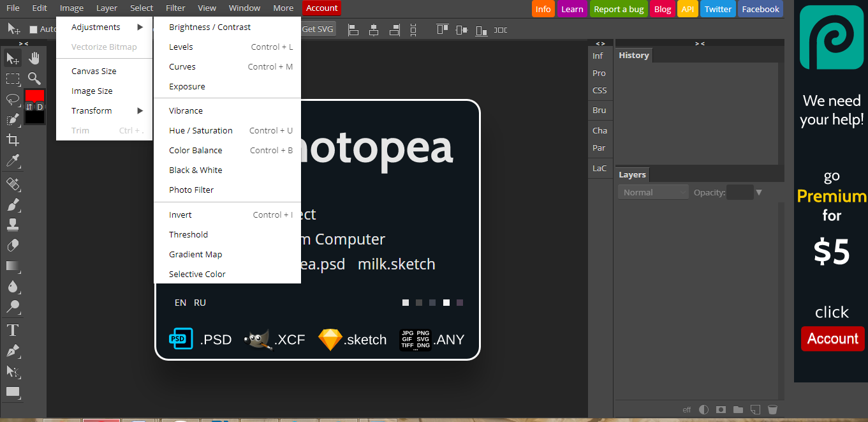The height and width of the screenshot is (422, 868).
Task: Choose the Eyedropper tool
Action: [x=13, y=160]
